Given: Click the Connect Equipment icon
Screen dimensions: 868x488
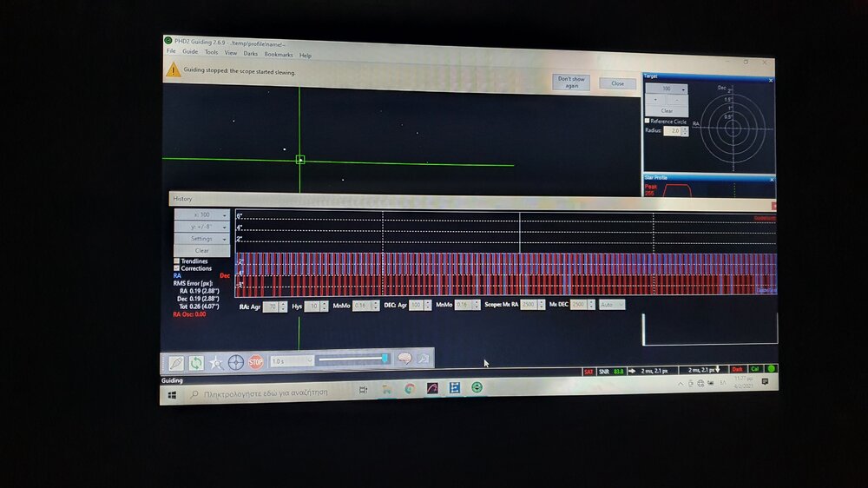Looking at the screenshot, I should tap(177, 361).
